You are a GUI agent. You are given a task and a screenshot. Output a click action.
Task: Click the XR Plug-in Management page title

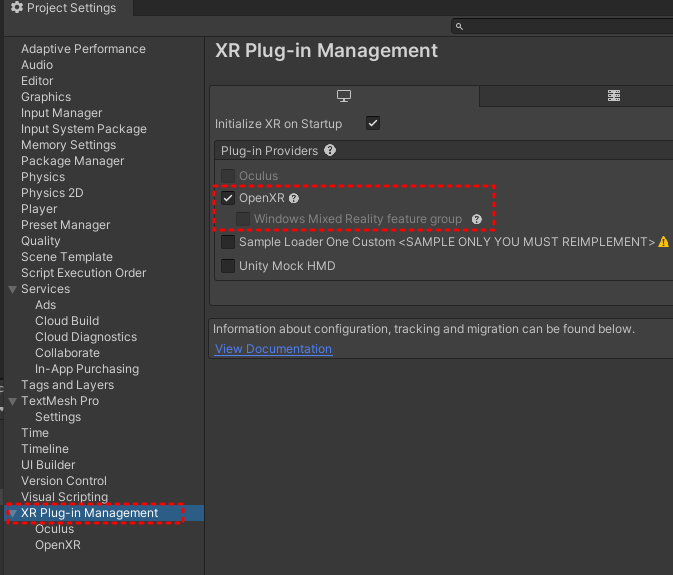tap(326, 51)
